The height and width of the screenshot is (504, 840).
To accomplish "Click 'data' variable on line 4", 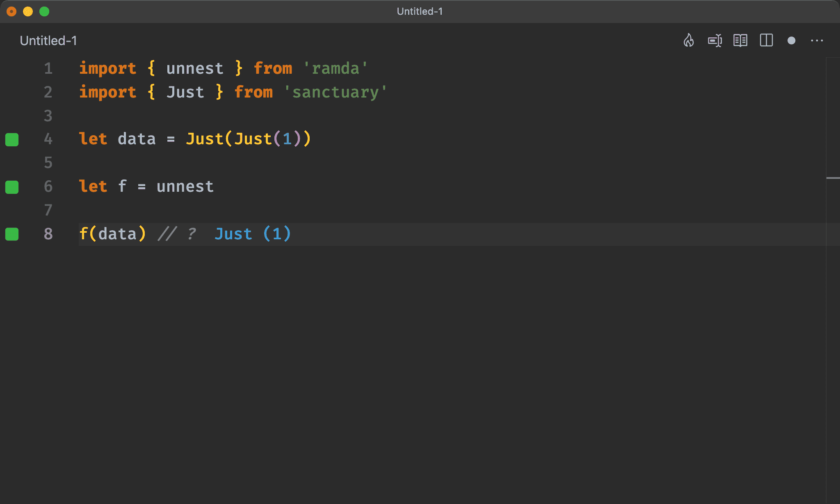I will [x=137, y=139].
